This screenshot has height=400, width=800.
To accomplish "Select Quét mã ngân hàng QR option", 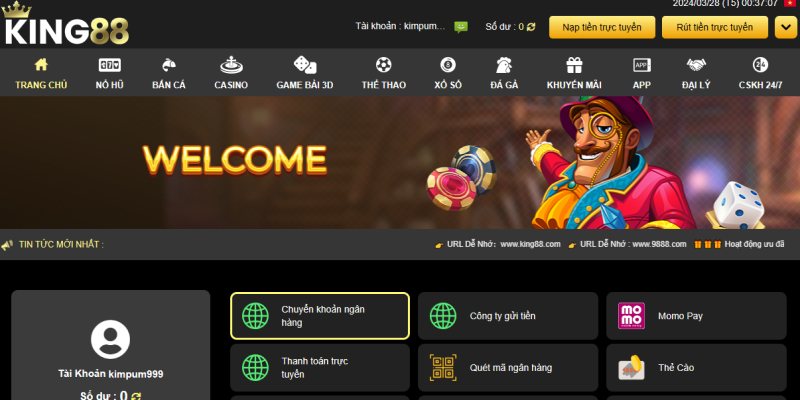I will [508, 367].
